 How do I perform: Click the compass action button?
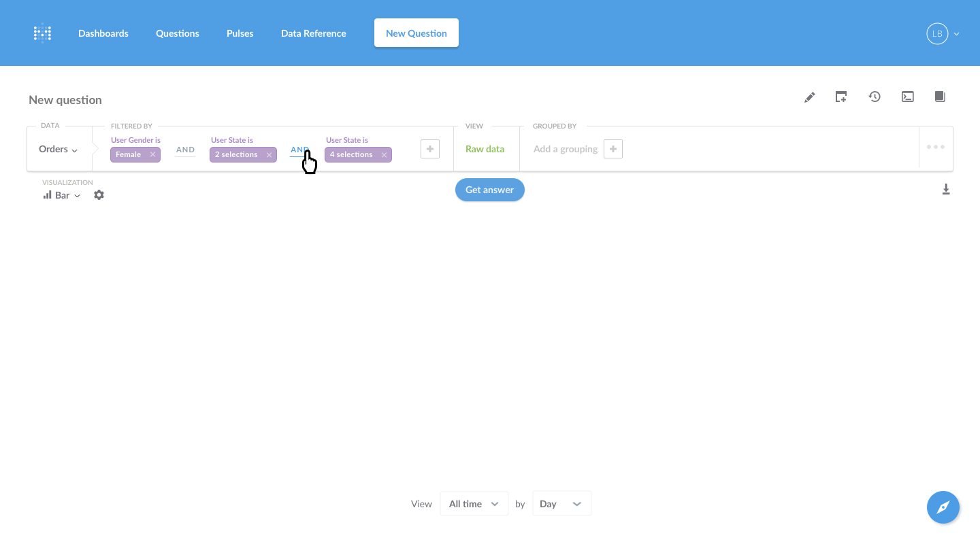click(943, 507)
